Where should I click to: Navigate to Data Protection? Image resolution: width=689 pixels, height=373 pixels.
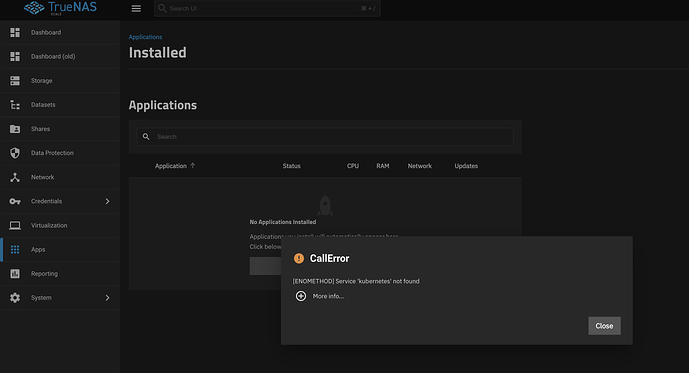click(61, 153)
